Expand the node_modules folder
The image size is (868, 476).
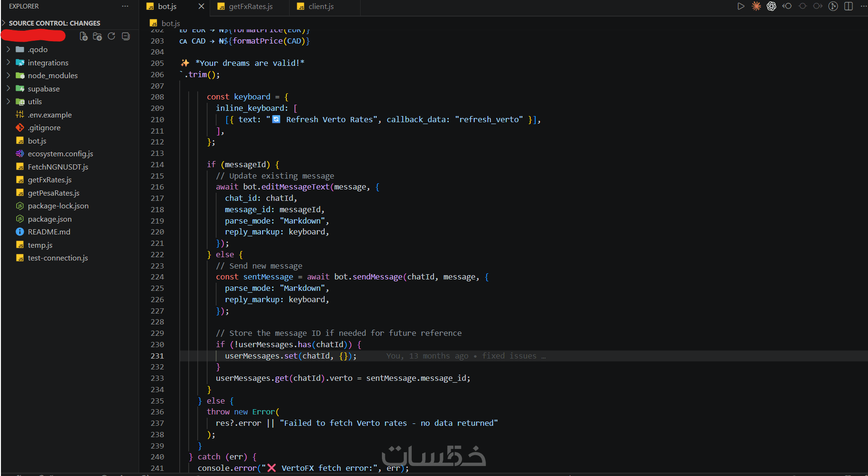click(x=53, y=75)
